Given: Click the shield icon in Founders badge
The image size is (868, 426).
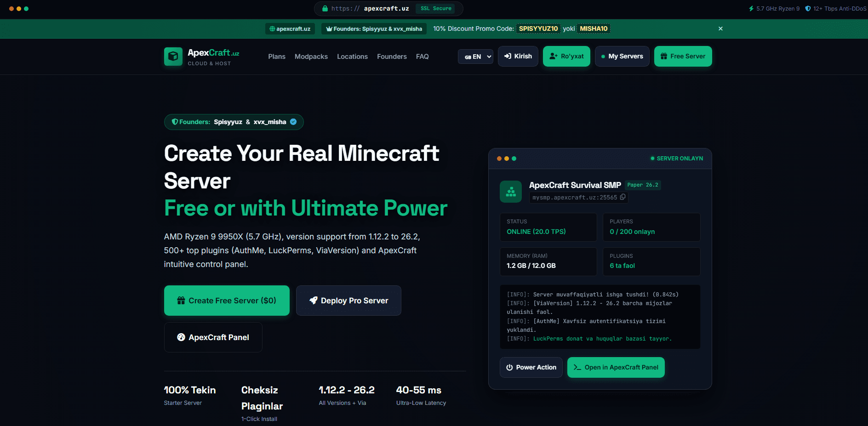Looking at the screenshot, I should click(175, 122).
